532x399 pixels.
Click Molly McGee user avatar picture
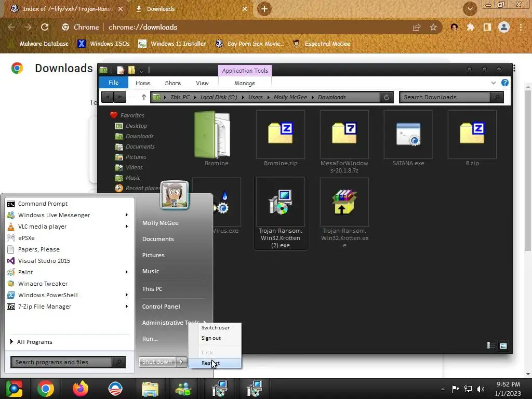pyautogui.click(x=175, y=195)
